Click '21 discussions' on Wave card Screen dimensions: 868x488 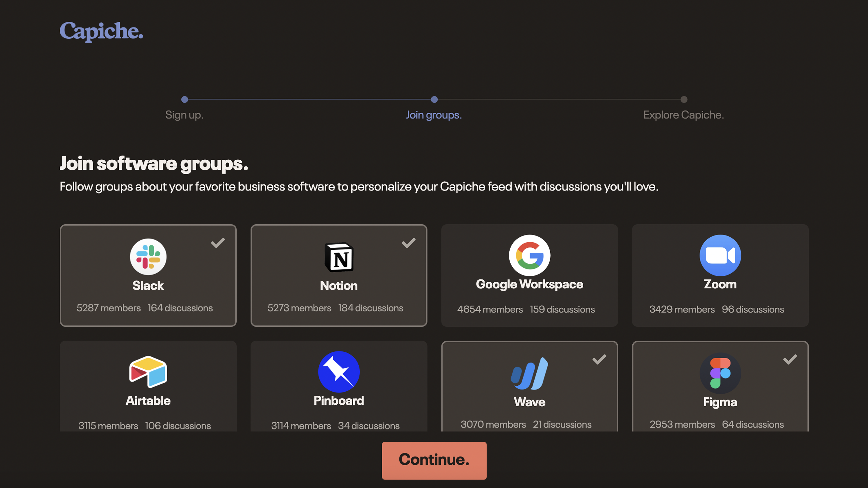[562, 424]
